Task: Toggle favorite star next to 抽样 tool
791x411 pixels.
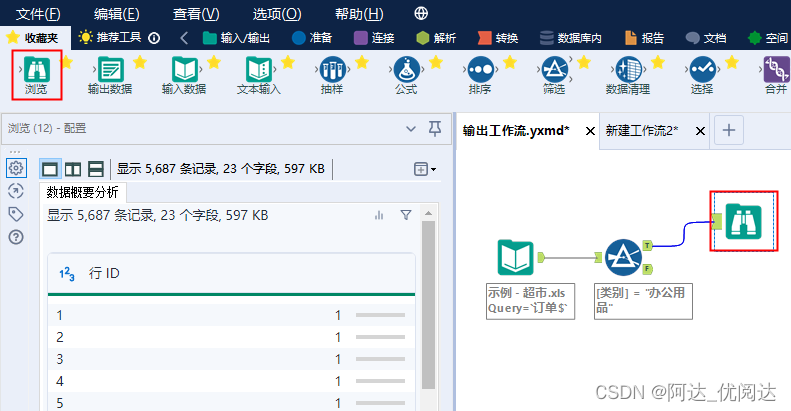Action: coord(362,63)
